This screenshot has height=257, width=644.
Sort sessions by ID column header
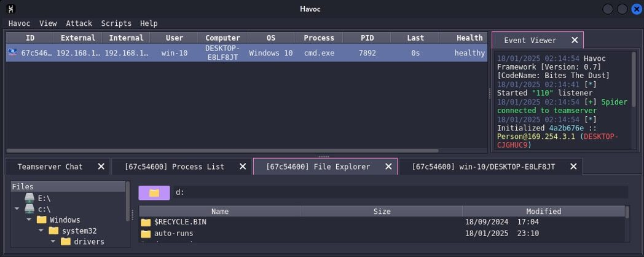click(30, 38)
